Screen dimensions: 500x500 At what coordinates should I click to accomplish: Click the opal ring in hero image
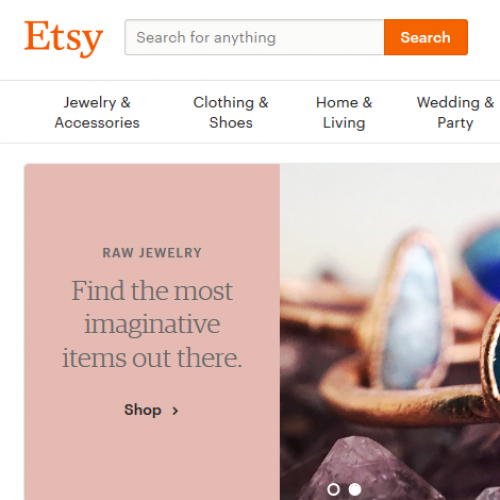click(x=413, y=313)
